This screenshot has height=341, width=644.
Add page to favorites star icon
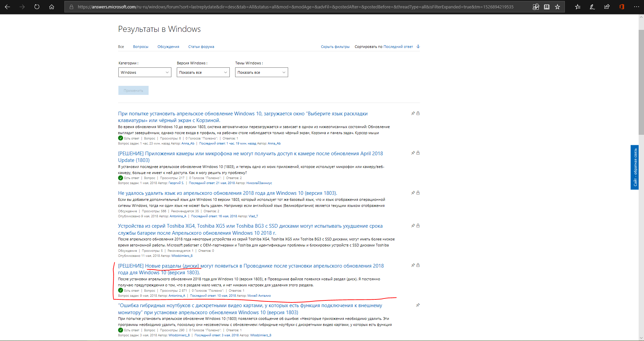click(x=557, y=7)
